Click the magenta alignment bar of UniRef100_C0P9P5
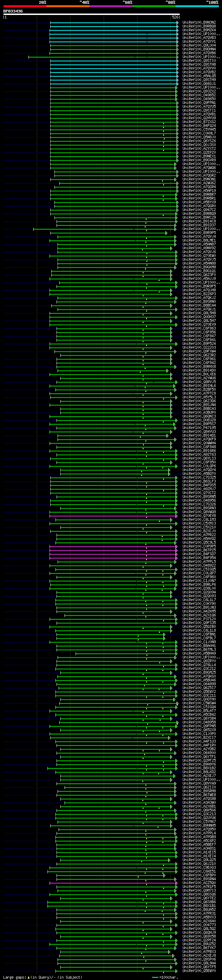The width and height of the screenshot is (222, 980). pos(113,546)
